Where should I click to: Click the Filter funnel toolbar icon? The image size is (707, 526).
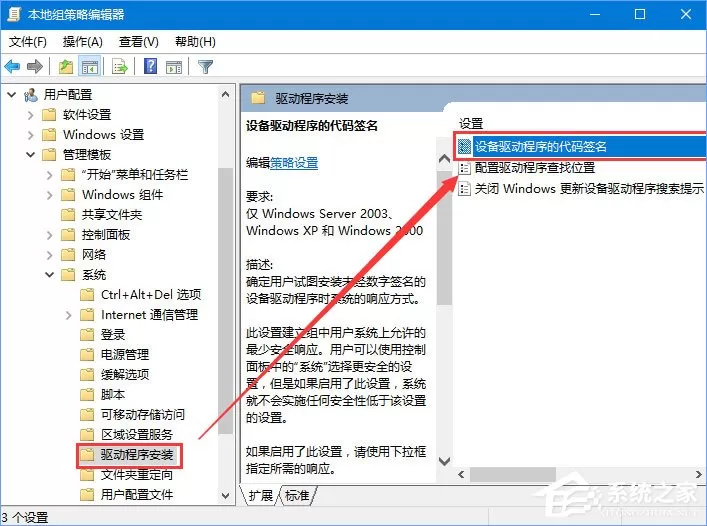click(205, 67)
